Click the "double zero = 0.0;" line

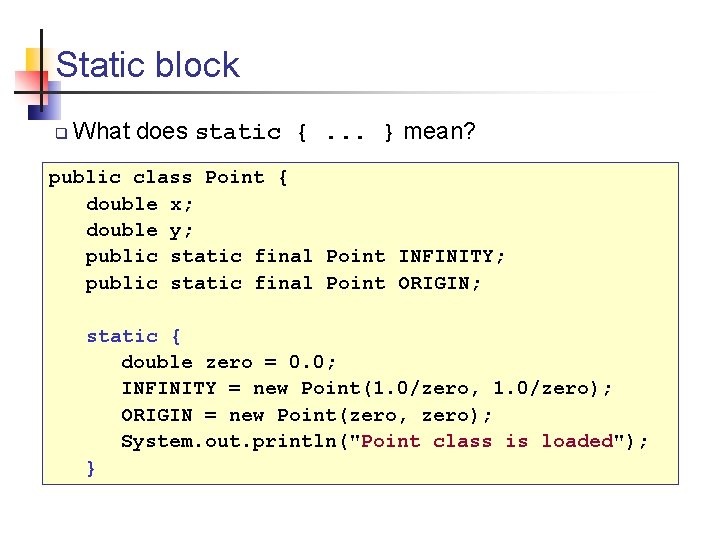click(x=228, y=362)
